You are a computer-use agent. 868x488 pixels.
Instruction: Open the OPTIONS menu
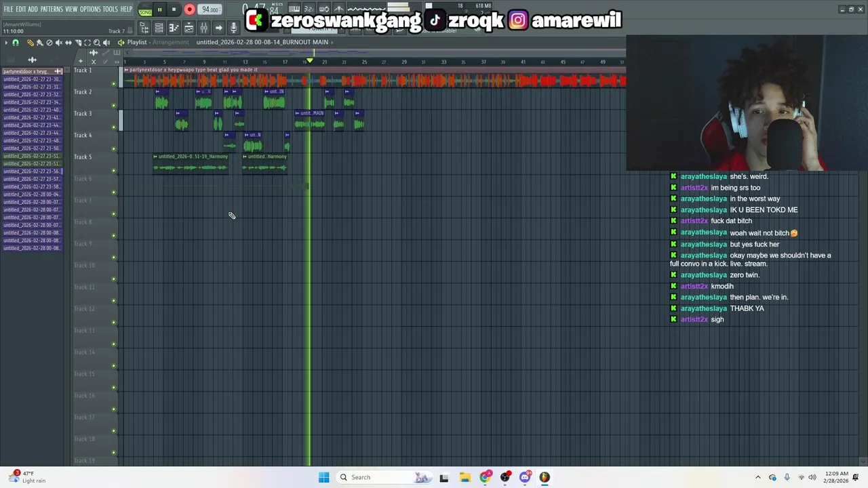90,9
